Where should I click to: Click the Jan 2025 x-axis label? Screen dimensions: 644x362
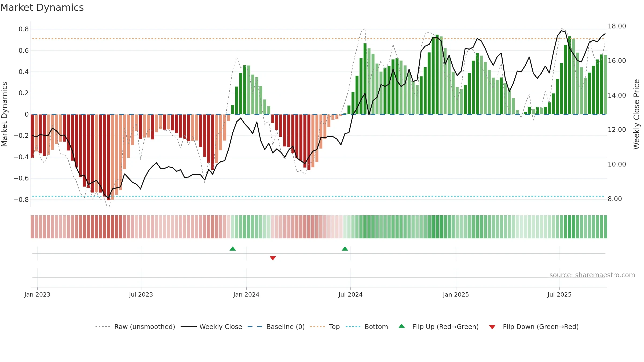456,294
